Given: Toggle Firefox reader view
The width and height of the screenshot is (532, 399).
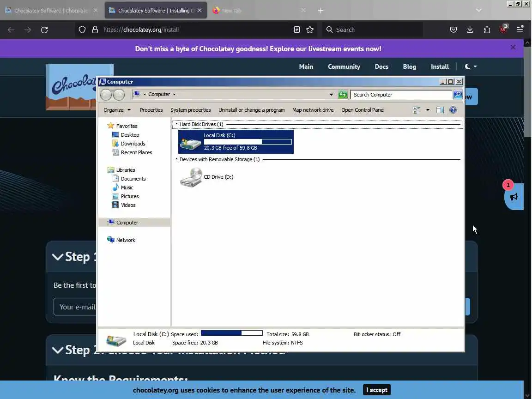Looking at the screenshot, I should (x=297, y=30).
